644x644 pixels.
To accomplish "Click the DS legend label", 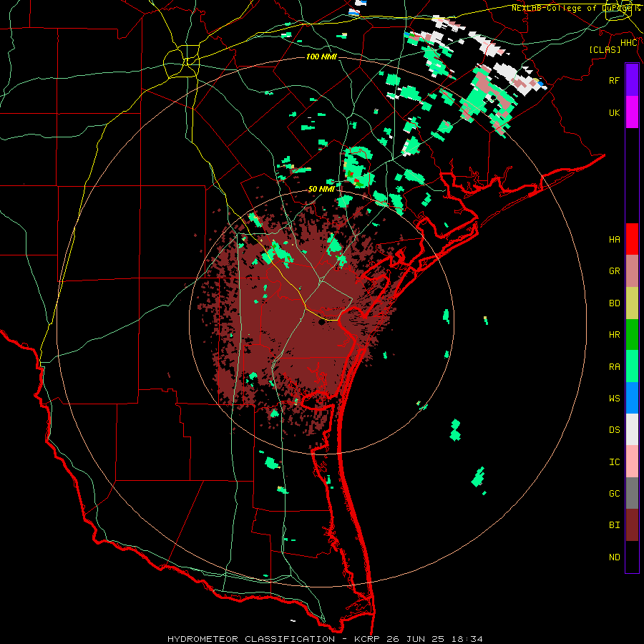I will click(615, 430).
